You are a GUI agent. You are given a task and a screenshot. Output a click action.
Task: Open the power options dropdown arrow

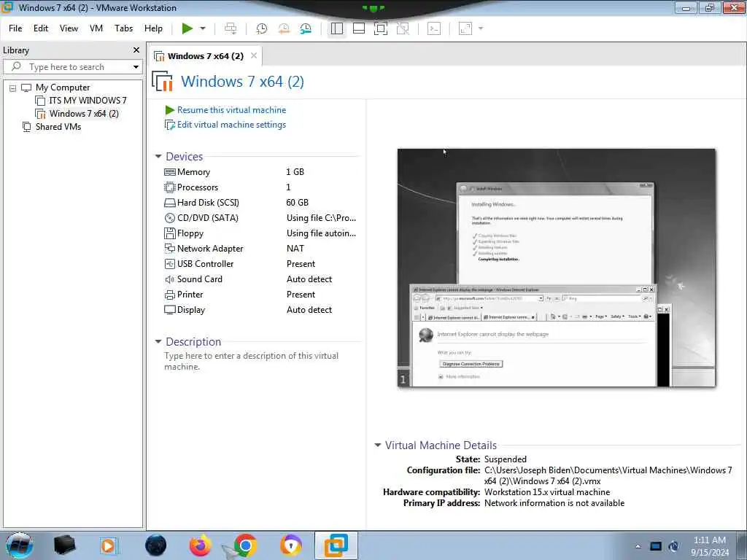203,28
